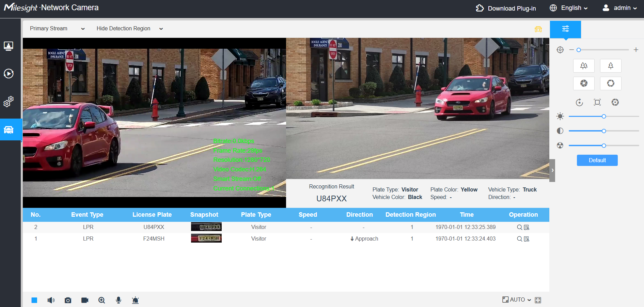Adjust the contrast slider

click(x=604, y=131)
